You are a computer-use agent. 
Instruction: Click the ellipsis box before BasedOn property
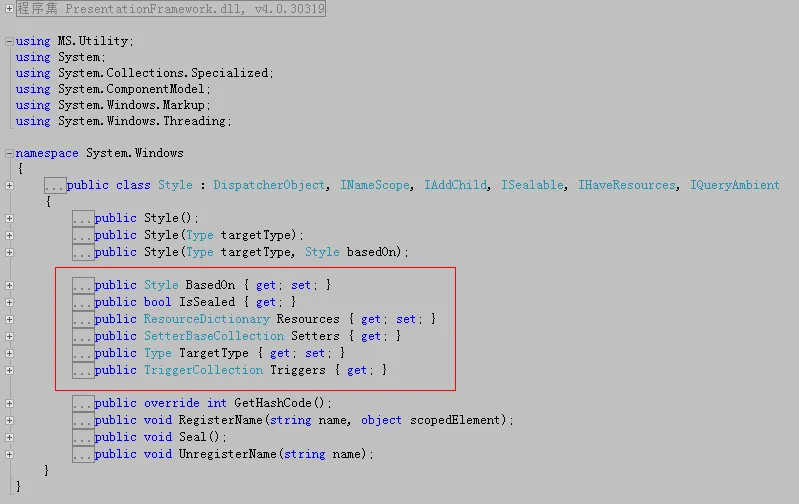pos(83,285)
